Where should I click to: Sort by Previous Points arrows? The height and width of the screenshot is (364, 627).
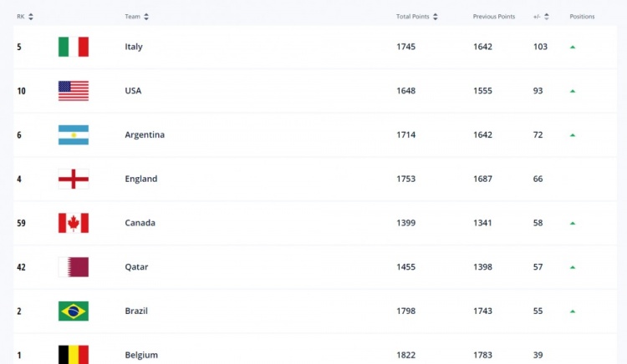[521, 17]
